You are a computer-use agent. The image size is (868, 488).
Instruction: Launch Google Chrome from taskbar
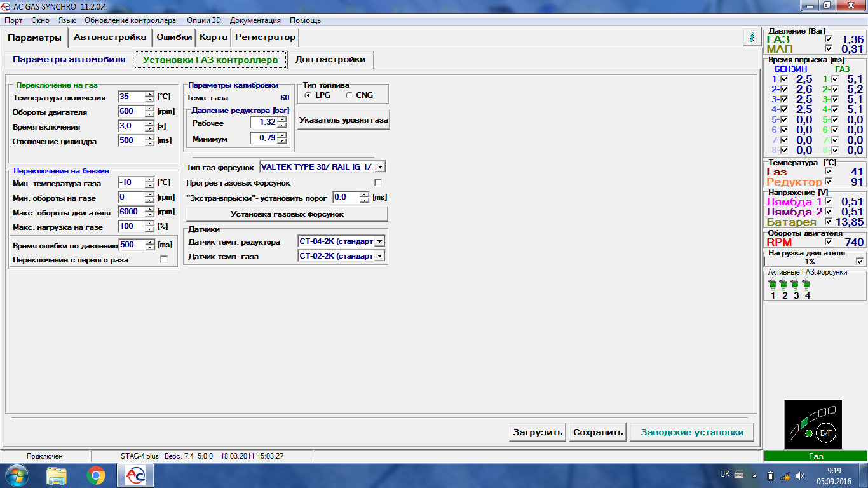click(x=96, y=475)
